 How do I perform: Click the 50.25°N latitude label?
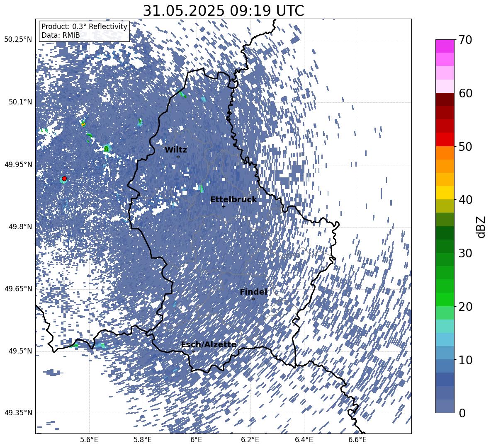pos(18,40)
